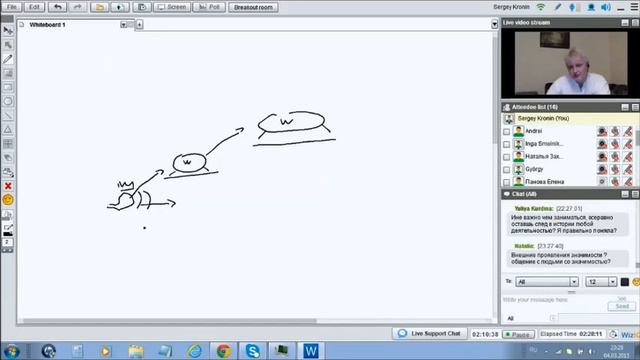Add a new whiteboard tab with plus
640x360 pixels.
click(139, 25)
